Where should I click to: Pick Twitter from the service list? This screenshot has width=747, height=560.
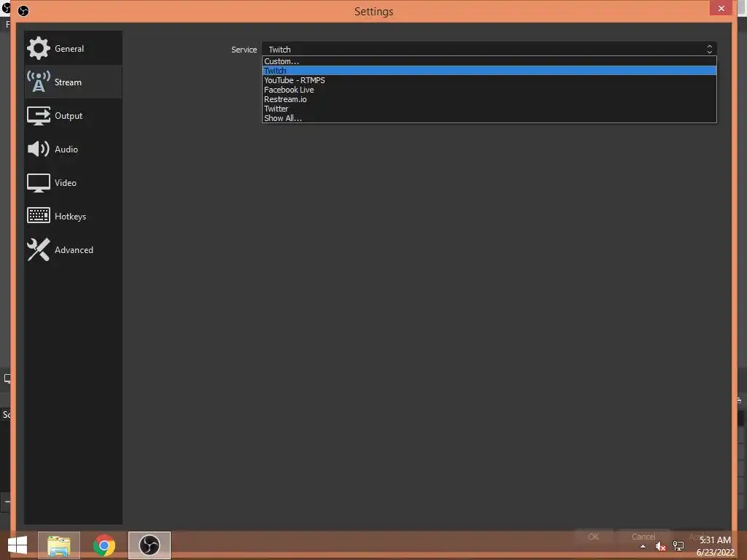489,109
